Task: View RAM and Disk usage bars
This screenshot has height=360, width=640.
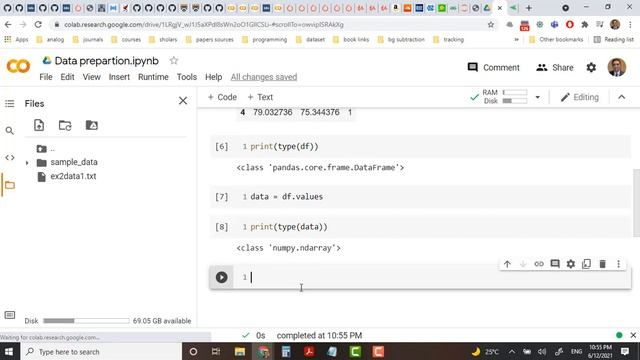Action: (x=515, y=96)
